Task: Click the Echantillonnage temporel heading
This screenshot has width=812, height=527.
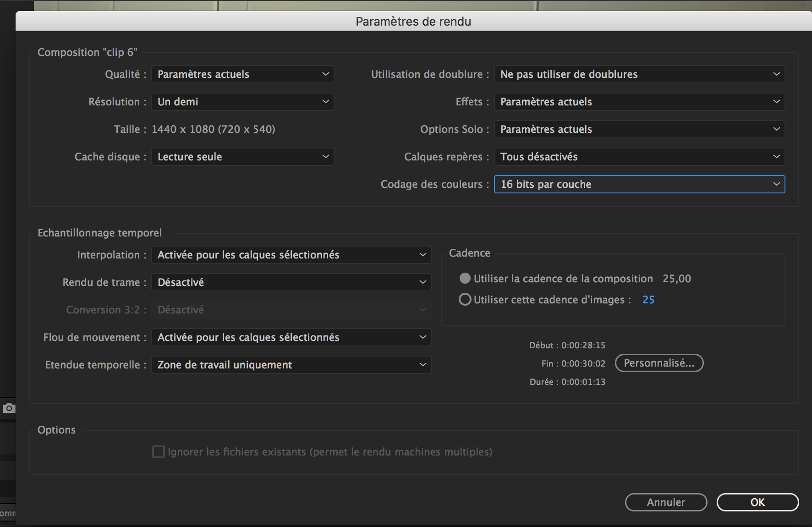Action: pos(100,233)
